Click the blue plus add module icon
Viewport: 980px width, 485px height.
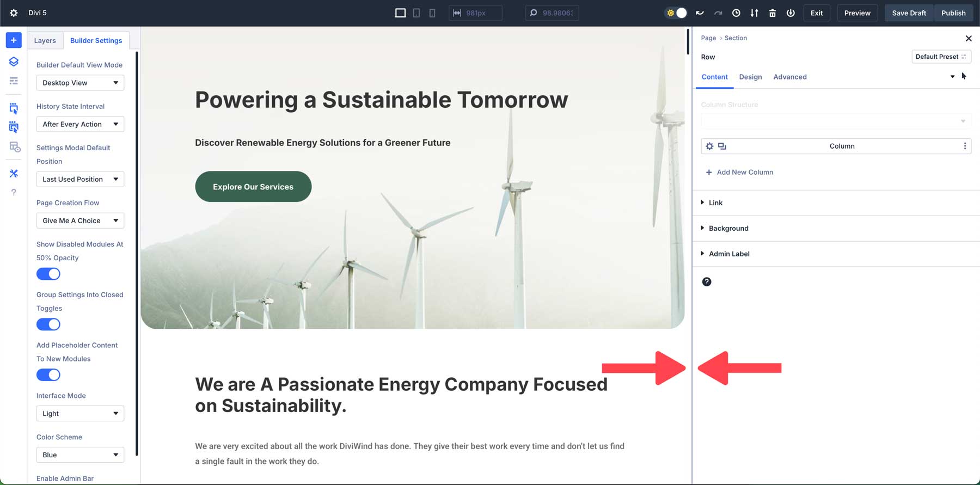[x=14, y=40]
